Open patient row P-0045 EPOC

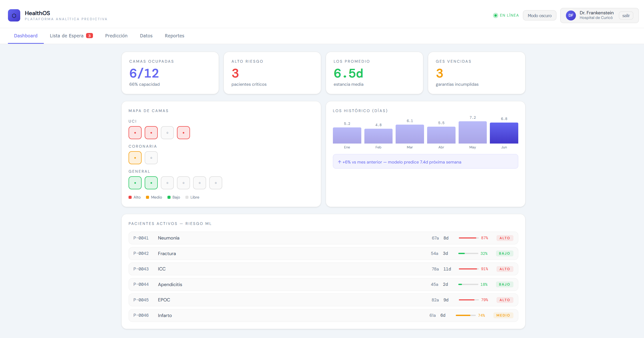tap(323, 300)
